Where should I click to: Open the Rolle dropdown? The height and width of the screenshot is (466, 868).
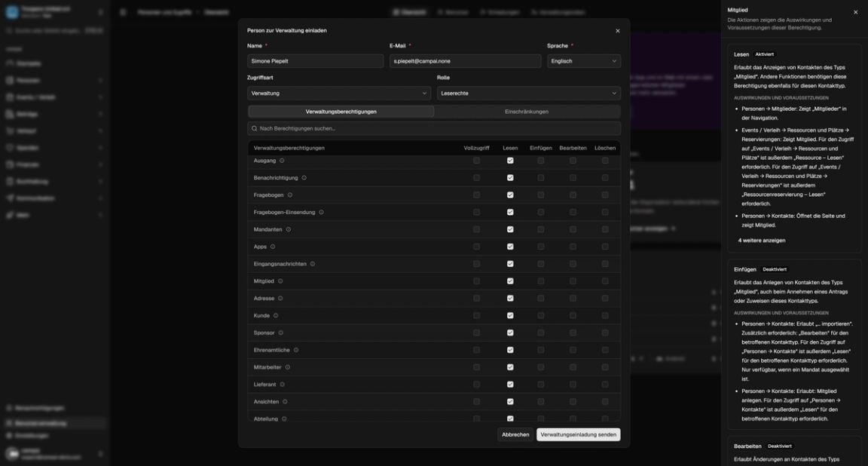tap(529, 93)
